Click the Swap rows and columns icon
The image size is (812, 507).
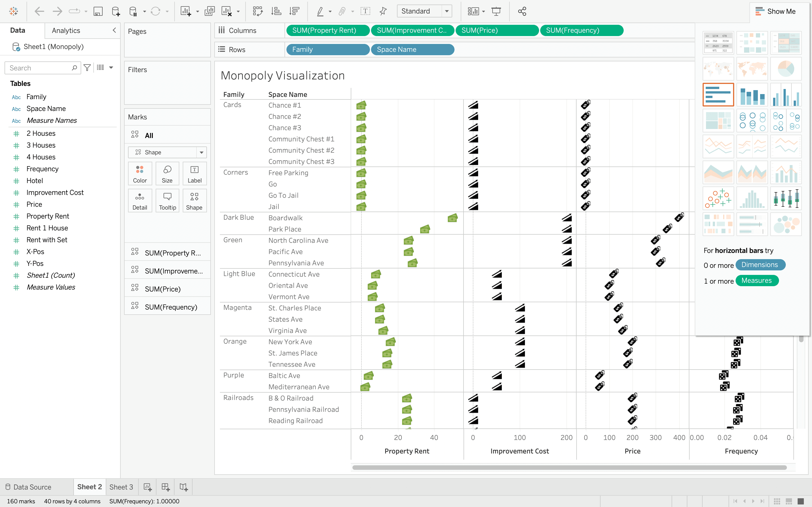258,11
